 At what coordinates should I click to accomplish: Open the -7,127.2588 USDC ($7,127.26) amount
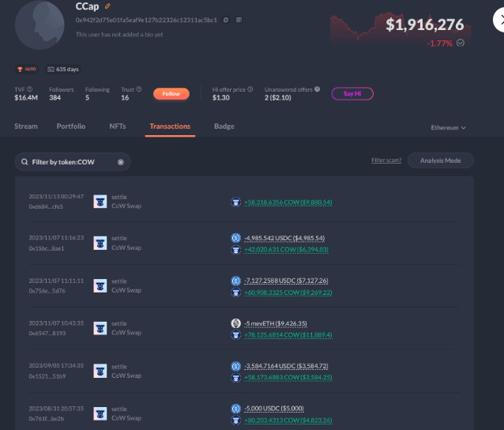point(286,281)
